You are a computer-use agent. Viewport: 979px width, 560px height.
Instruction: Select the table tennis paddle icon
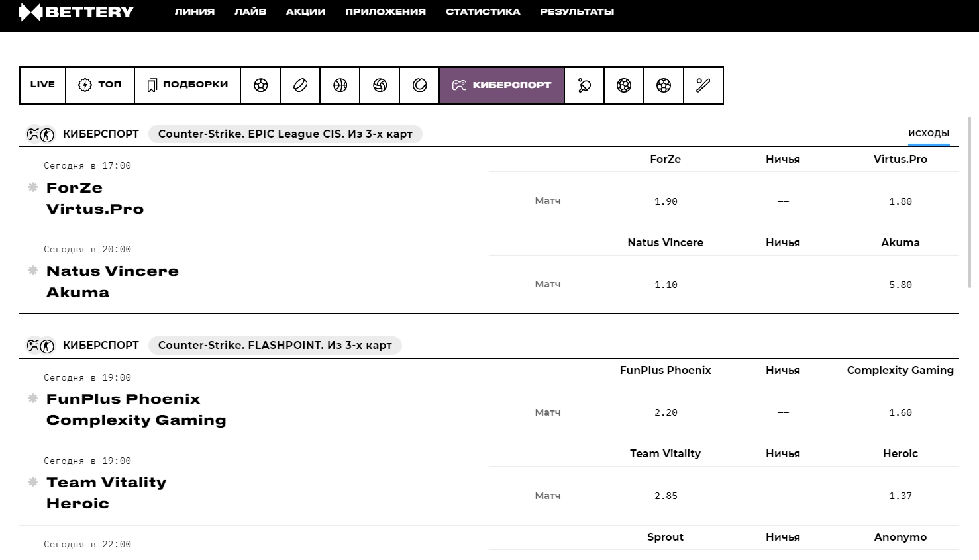pyautogui.click(x=584, y=85)
